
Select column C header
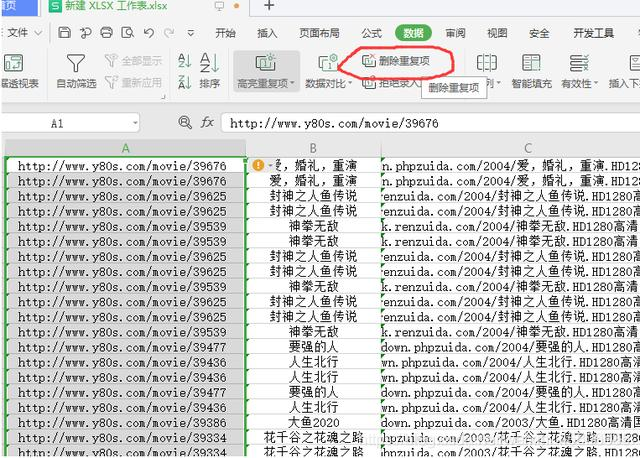pos(527,148)
